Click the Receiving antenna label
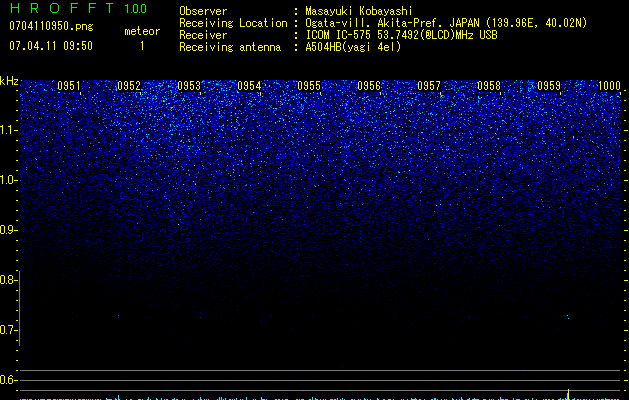This screenshot has width=629, height=400. pos(230,47)
